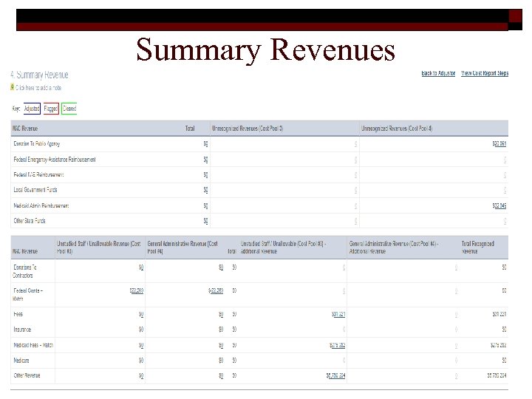Click 'Unrecognized Revenues (Cost Pool 4)' column header
The height and width of the screenshot is (399, 532).
[397, 129]
